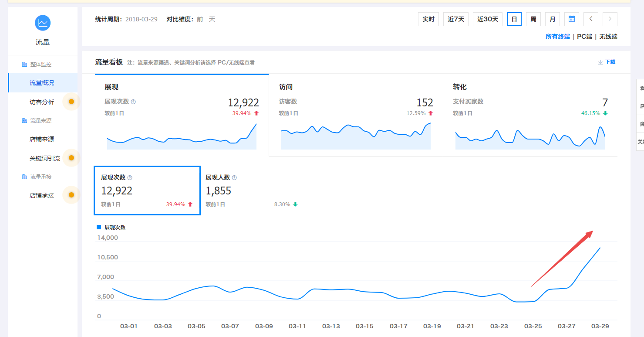Go to next period arrow

coord(610,19)
